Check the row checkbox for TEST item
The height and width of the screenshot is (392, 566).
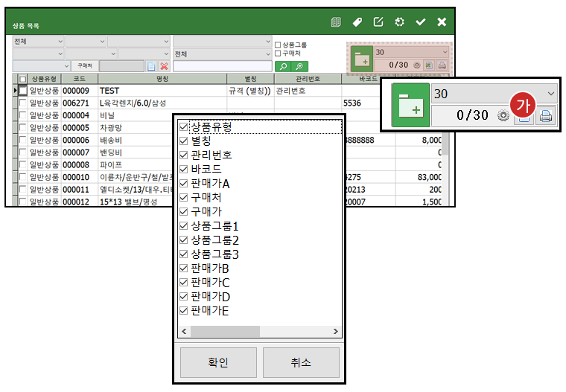(x=23, y=91)
